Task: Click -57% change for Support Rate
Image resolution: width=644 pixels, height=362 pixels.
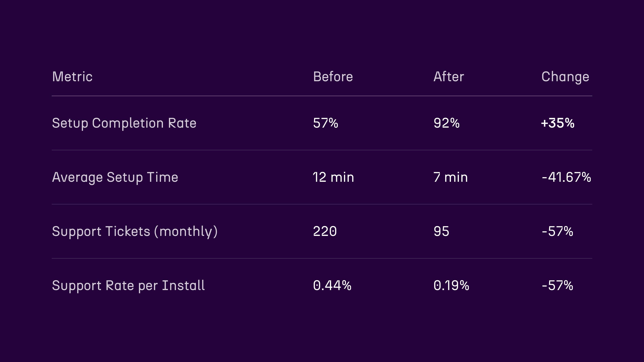Action: pos(558,285)
